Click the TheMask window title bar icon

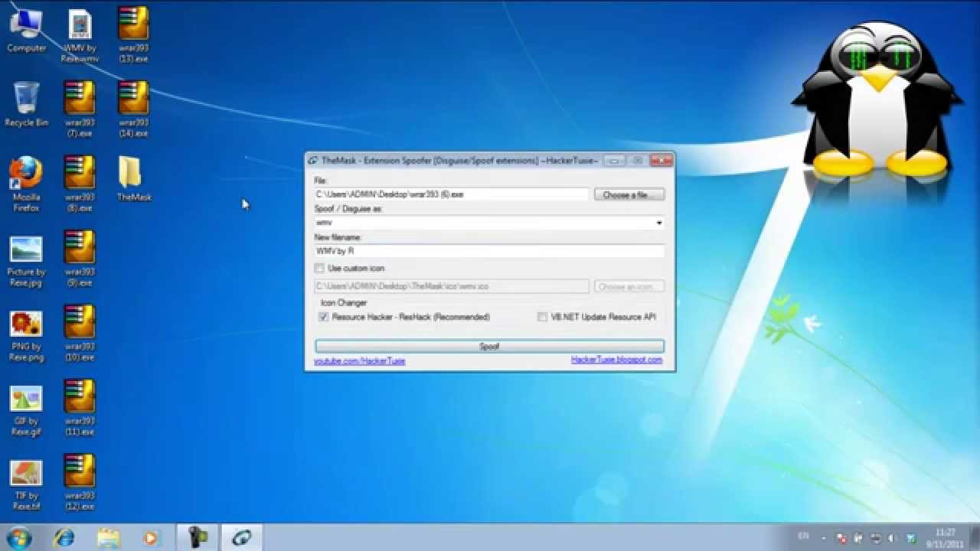pos(313,161)
